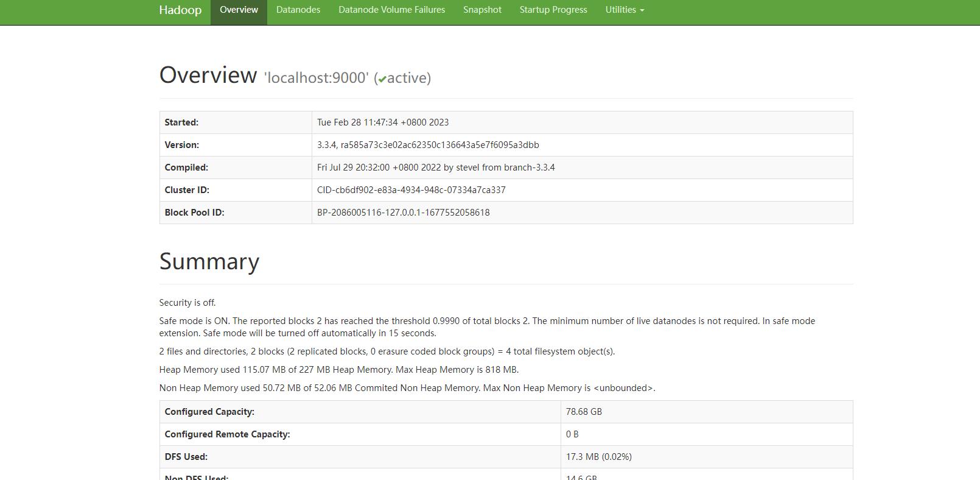View the Startup Progress tab

click(553, 10)
